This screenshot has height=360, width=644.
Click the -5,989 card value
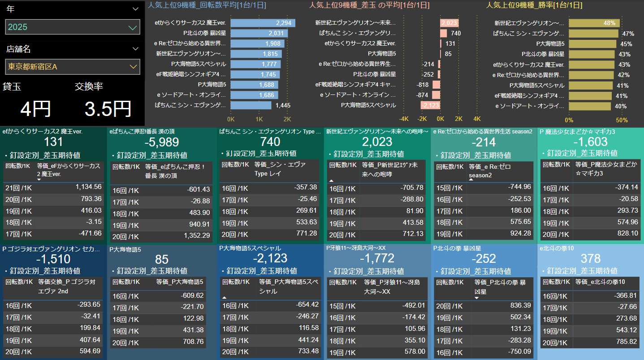162,142
